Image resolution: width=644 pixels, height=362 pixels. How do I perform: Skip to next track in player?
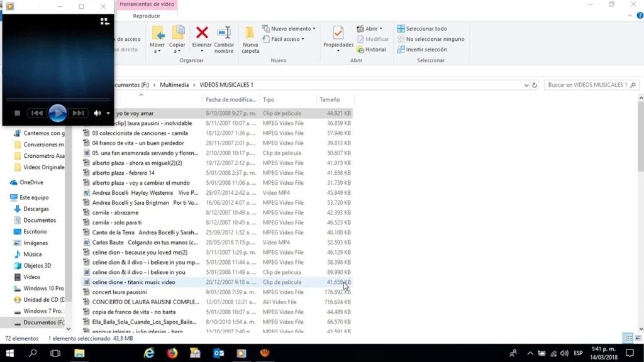click(x=78, y=113)
